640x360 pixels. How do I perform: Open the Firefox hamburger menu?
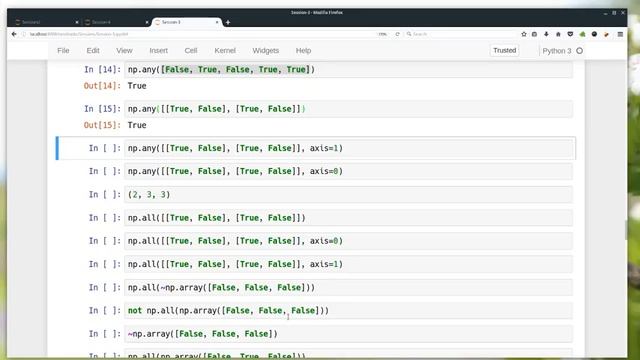tap(620, 34)
